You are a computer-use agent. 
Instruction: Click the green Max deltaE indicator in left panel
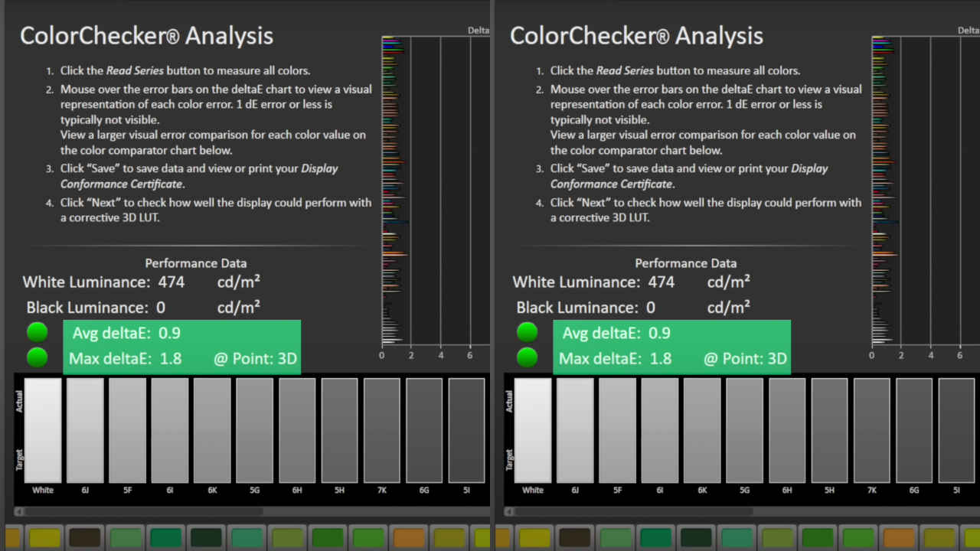tap(37, 357)
